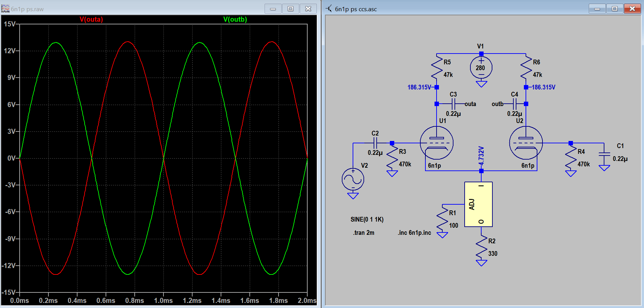Click the 0.0ms time axis label
Screen dimensions: 644x308
20,301
